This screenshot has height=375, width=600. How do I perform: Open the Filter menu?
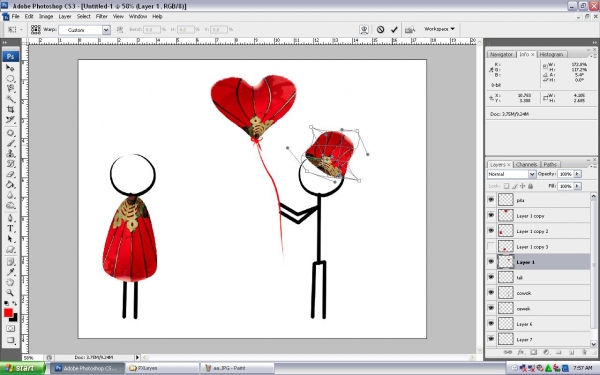pyautogui.click(x=101, y=16)
